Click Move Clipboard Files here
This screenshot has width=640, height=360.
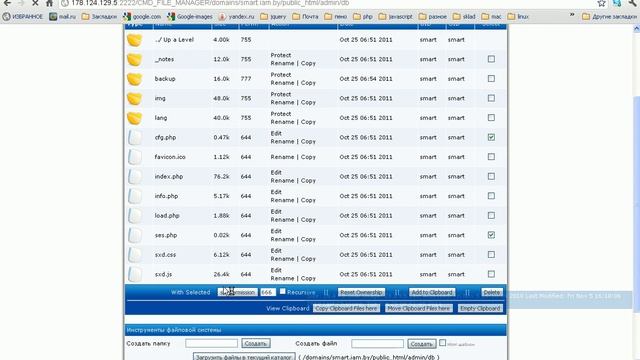click(418, 309)
